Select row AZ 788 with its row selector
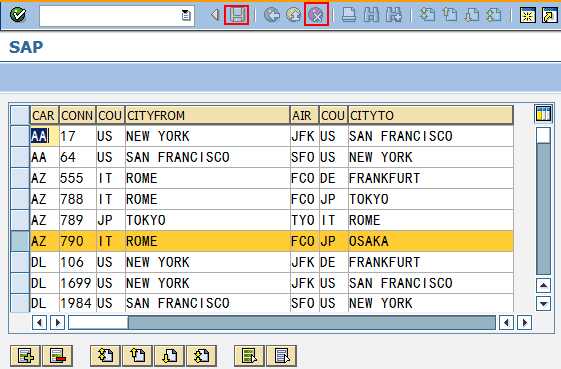The image size is (561, 369). click(x=20, y=199)
